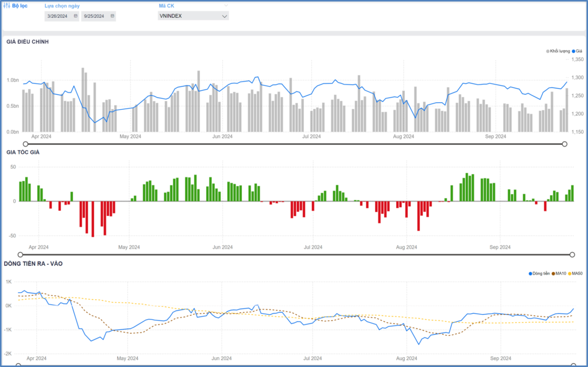Screen dimensions: 588x367
Task: Click the small chevron above the Mã CK dropdown
Action: [225, 6]
